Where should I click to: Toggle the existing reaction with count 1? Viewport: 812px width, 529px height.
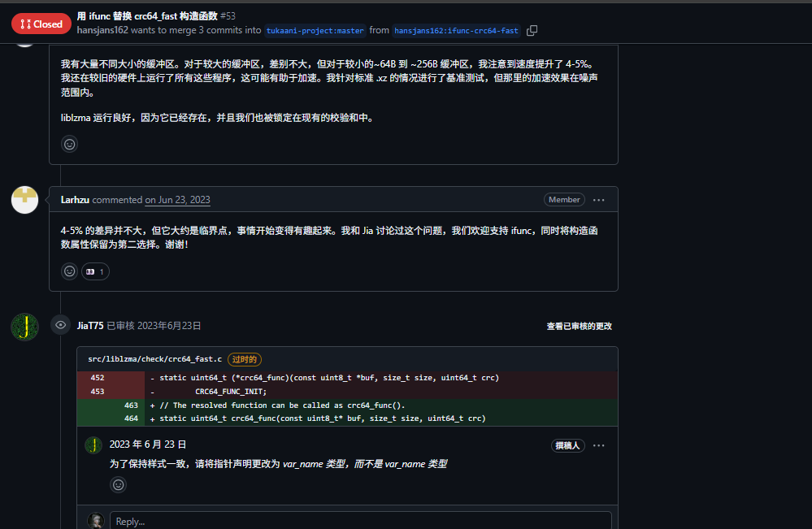[95, 271]
